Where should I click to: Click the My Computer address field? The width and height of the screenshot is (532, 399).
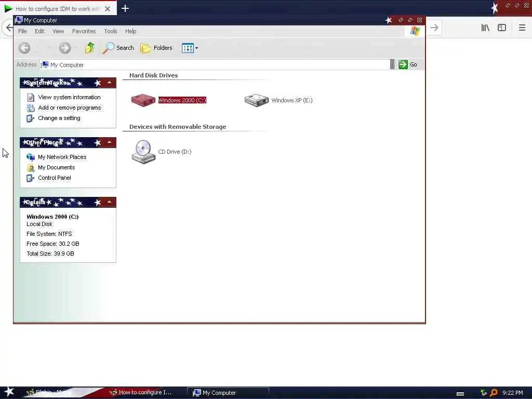(215, 64)
